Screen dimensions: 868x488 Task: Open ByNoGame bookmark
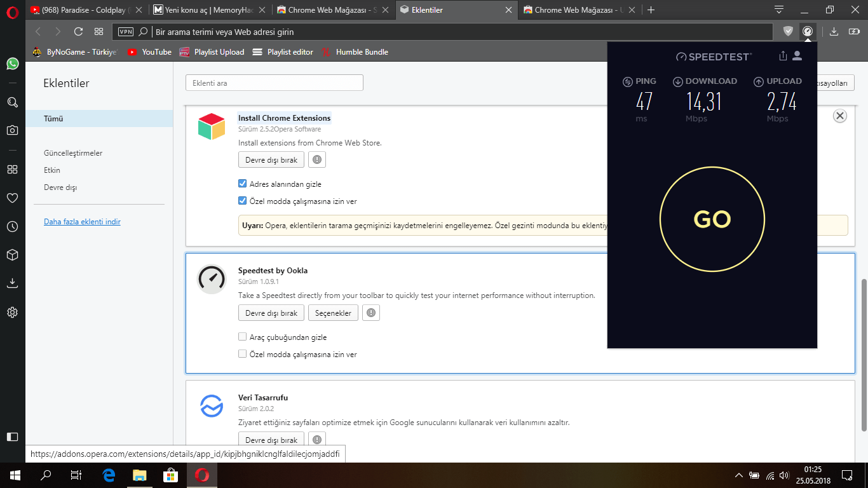pyautogui.click(x=74, y=52)
